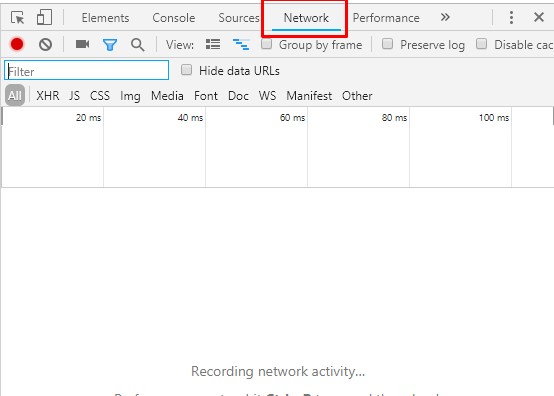This screenshot has height=396, width=554.
Task: Filter requests by Font type
Action: click(206, 96)
